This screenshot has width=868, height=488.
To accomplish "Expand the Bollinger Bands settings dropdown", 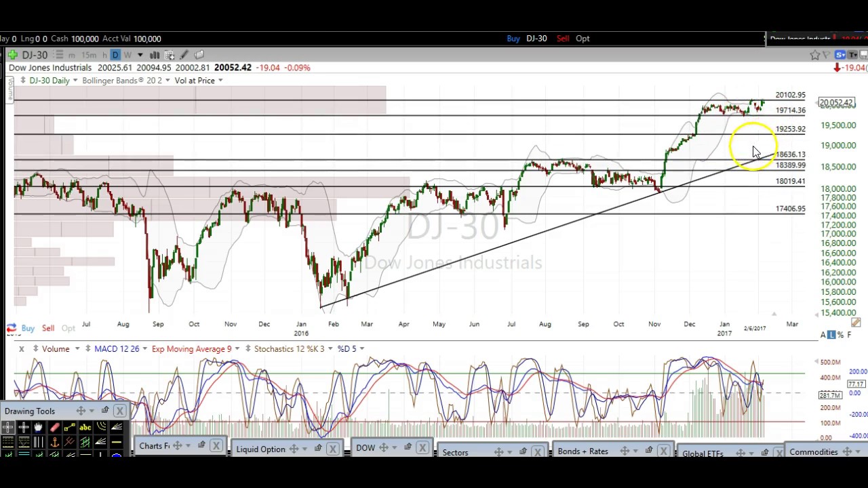I will click(x=168, y=81).
